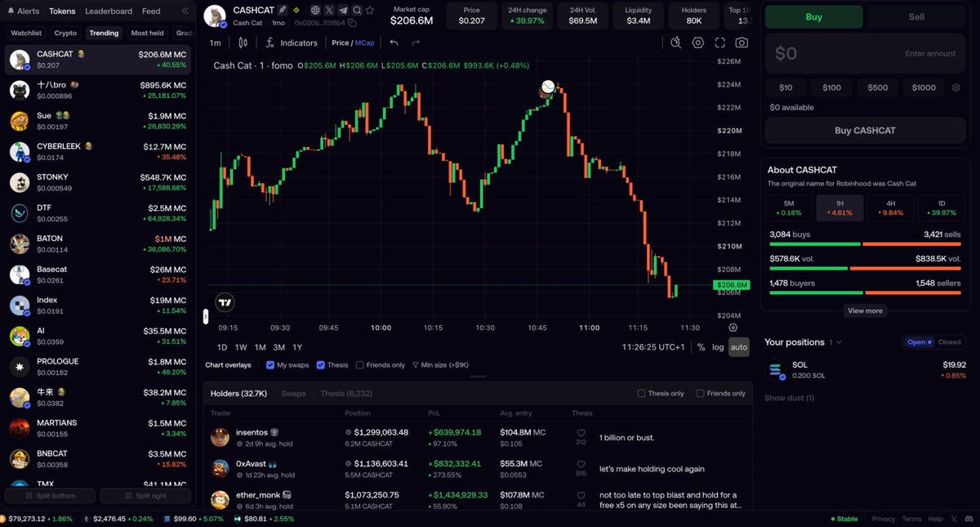Toggle auto scale on chart
This screenshot has height=527, width=980.
(x=738, y=346)
